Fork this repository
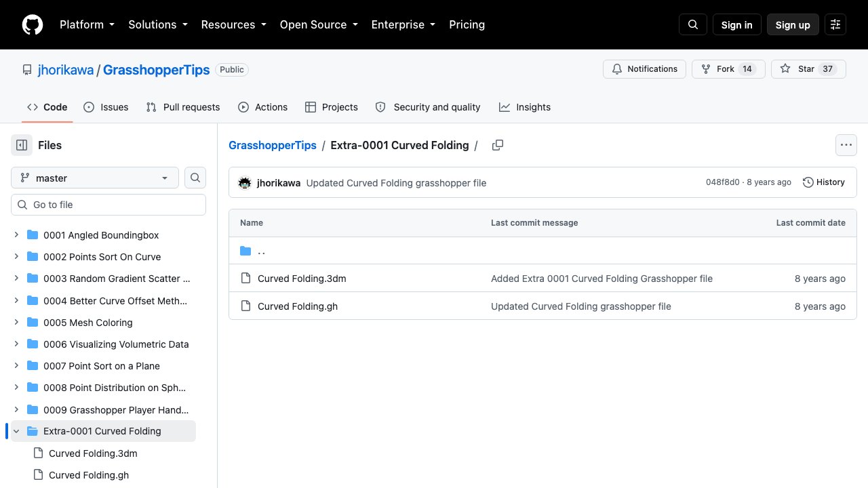 point(728,69)
